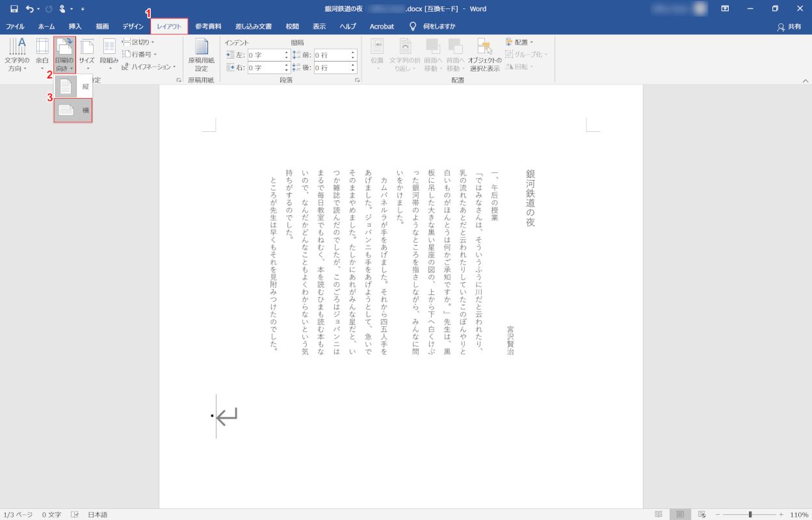812x520 pixels.
Task: Click the proofing check icon in status bar
Action: tap(75, 514)
